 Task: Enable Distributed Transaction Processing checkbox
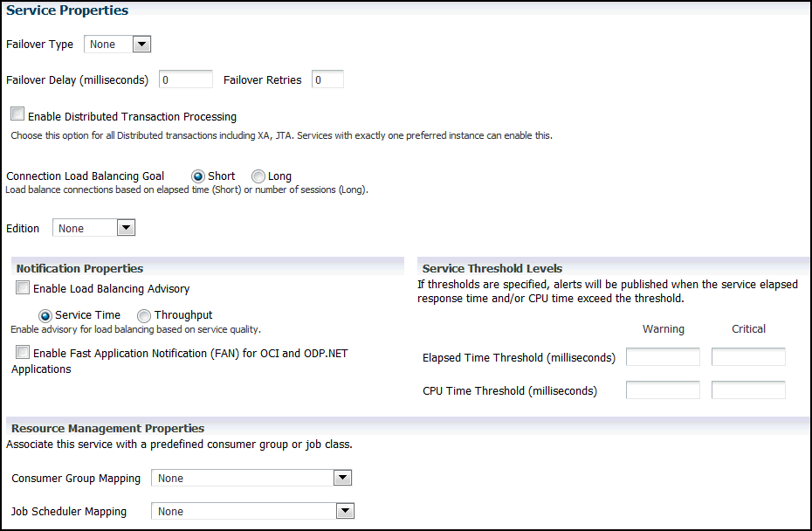18,115
